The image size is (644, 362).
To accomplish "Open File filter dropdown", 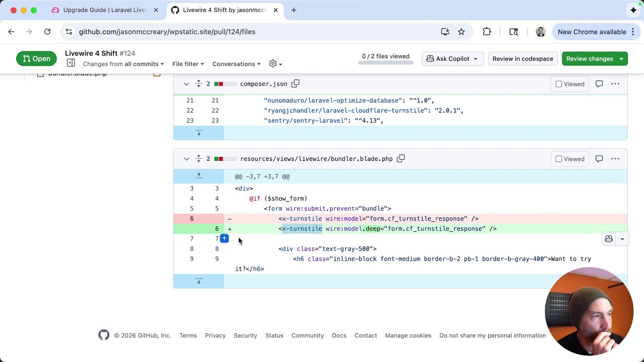I will pos(188,64).
